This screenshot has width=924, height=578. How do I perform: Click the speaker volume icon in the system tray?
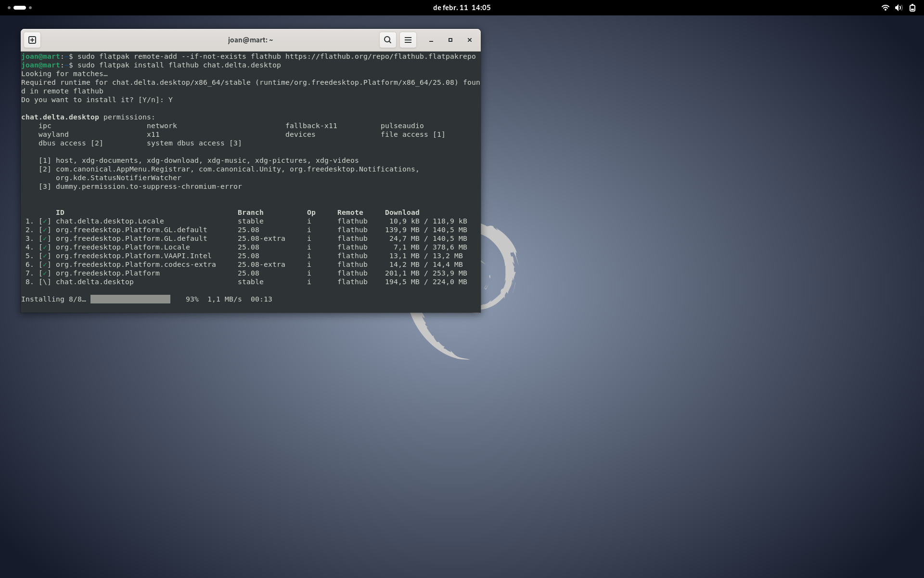[x=898, y=8]
